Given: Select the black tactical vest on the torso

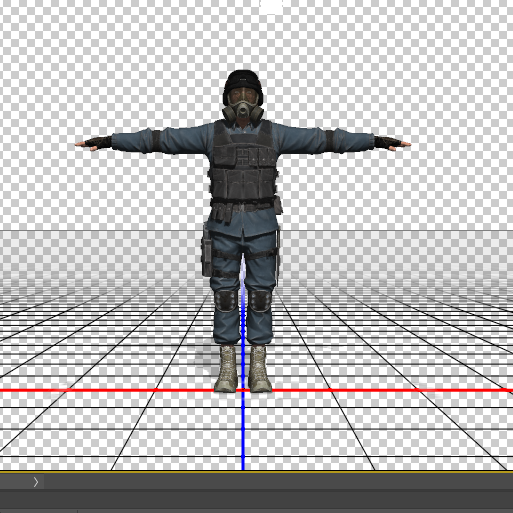Looking at the screenshot, I should [x=243, y=161].
